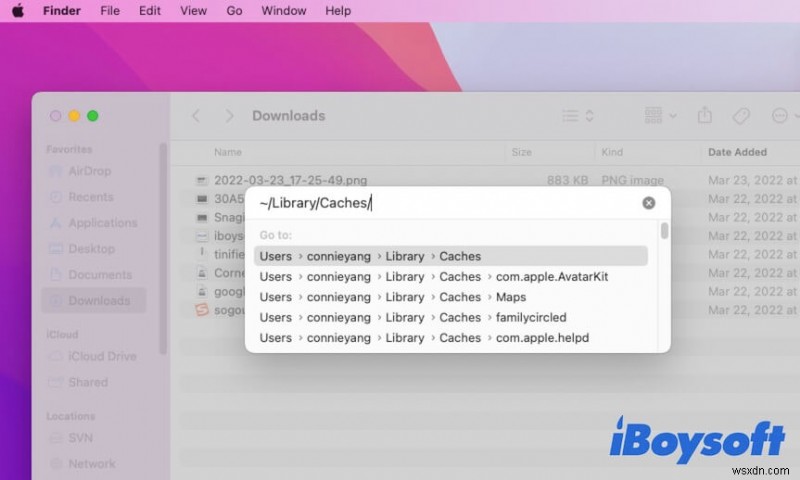The image size is (800, 480).
Task: Open the Go menu
Action: point(234,11)
